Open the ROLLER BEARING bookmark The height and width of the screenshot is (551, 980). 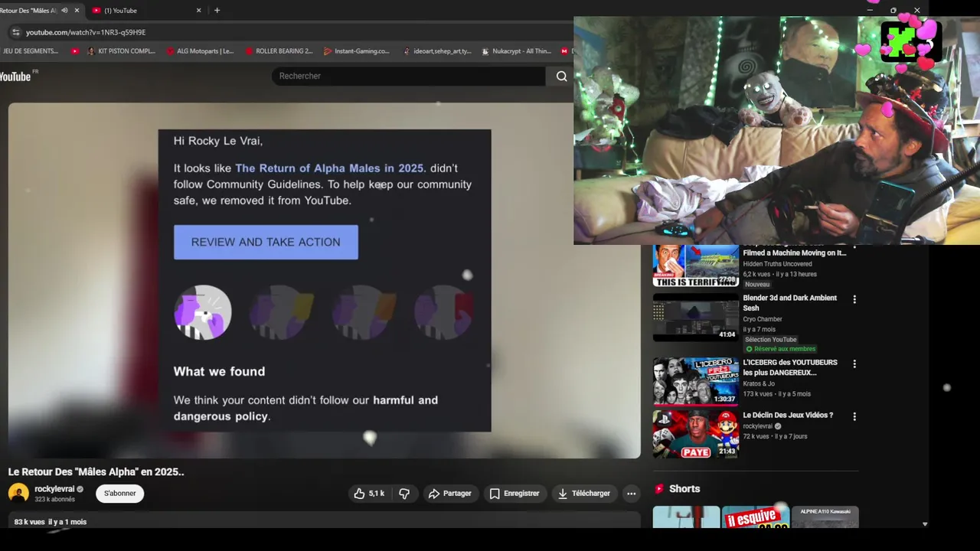click(x=279, y=51)
